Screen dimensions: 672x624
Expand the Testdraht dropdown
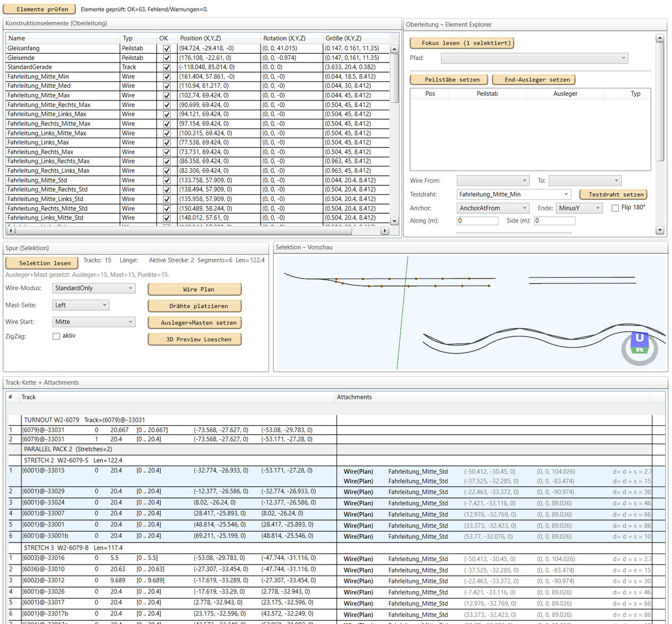pyautogui.click(x=566, y=195)
